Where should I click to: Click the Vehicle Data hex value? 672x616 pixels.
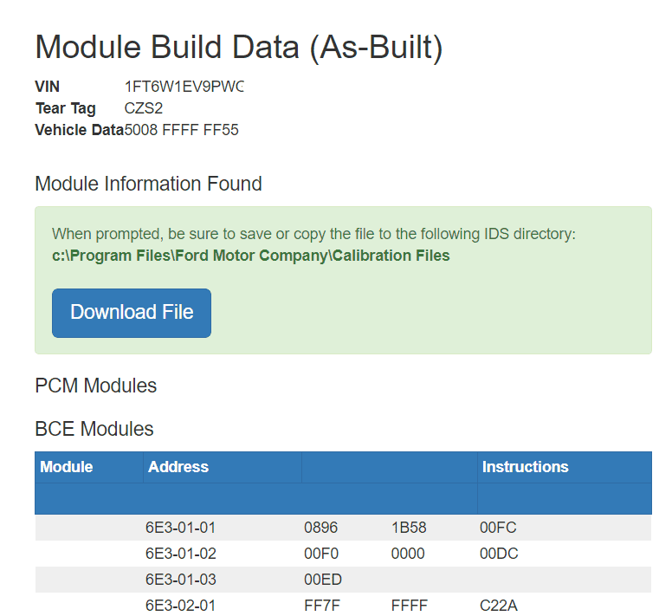(182, 130)
